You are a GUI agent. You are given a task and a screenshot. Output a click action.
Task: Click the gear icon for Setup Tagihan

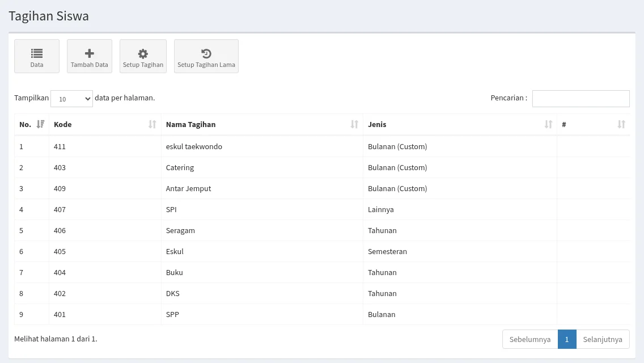point(143,53)
